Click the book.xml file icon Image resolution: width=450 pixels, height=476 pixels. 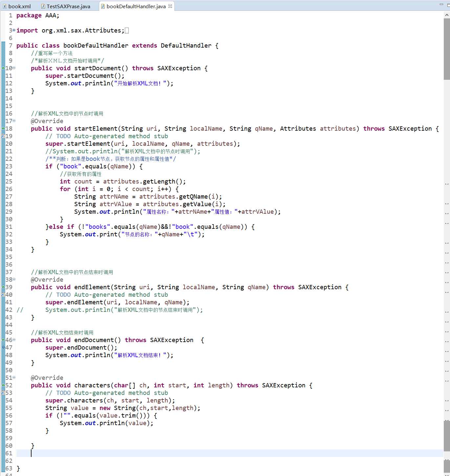(x=5, y=6)
